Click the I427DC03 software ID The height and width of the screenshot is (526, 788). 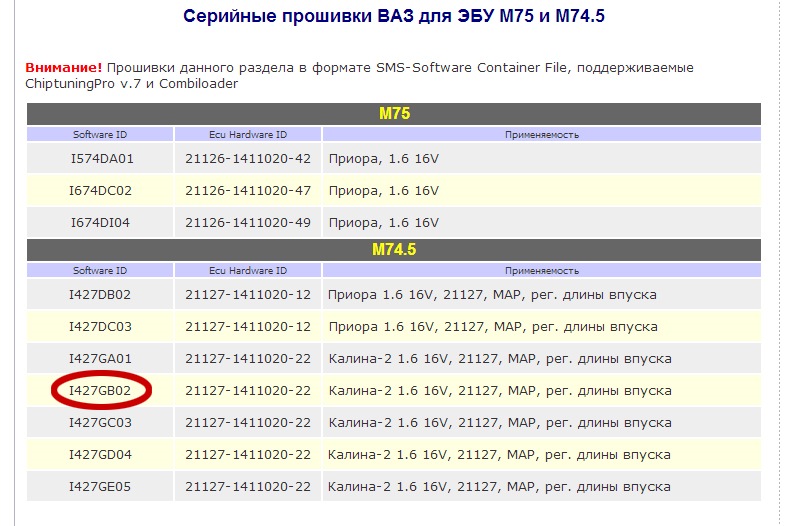pos(100,327)
